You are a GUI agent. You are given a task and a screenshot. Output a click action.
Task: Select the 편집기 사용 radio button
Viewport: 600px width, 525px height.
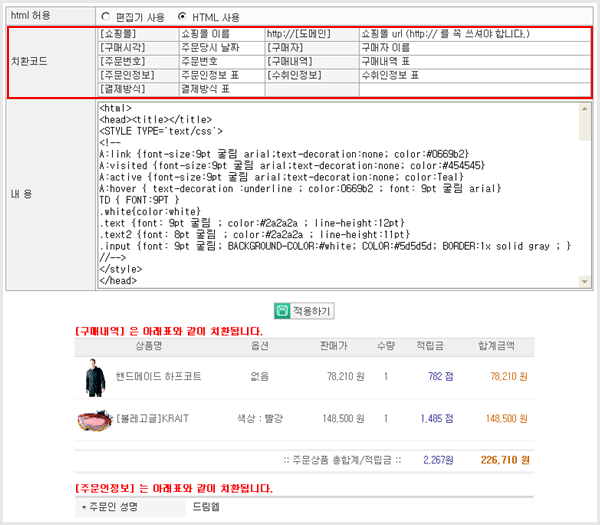[107, 16]
